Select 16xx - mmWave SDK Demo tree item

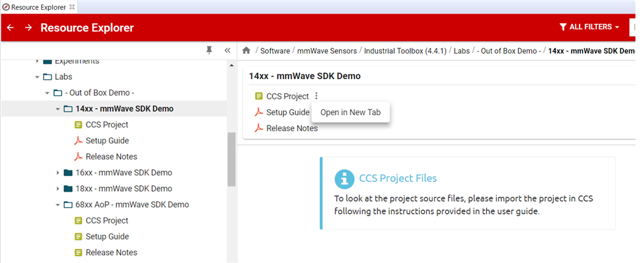click(x=124, y=173)
